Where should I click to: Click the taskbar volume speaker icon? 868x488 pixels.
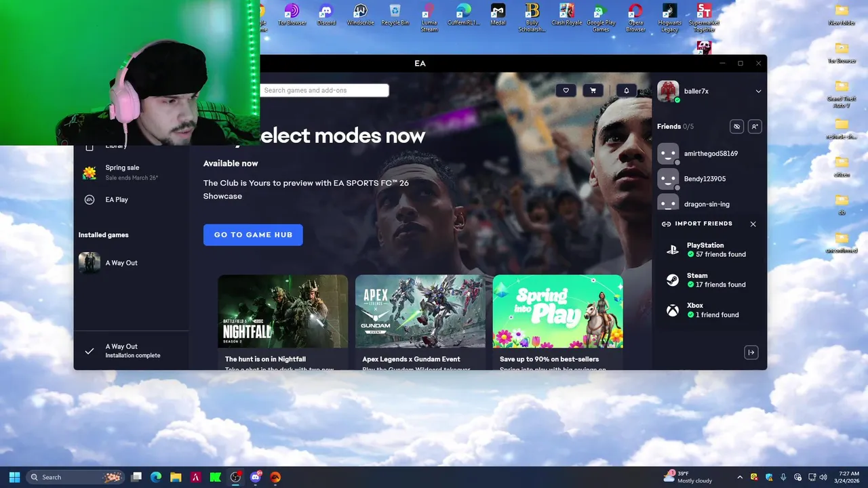pos(823,477)
